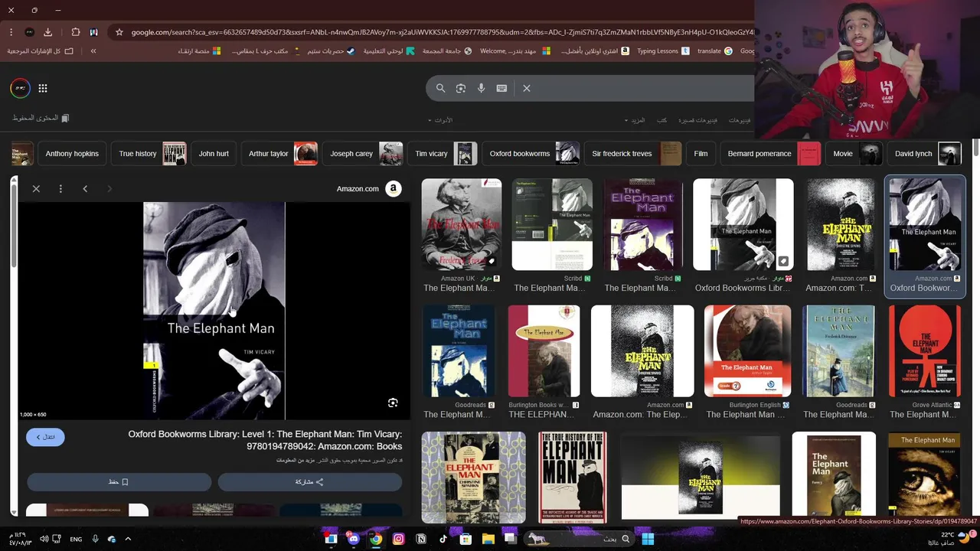Screen dimensions: 980x551
Task: Show the hidden system tray icons chevron
Action: tap(128, 539)
